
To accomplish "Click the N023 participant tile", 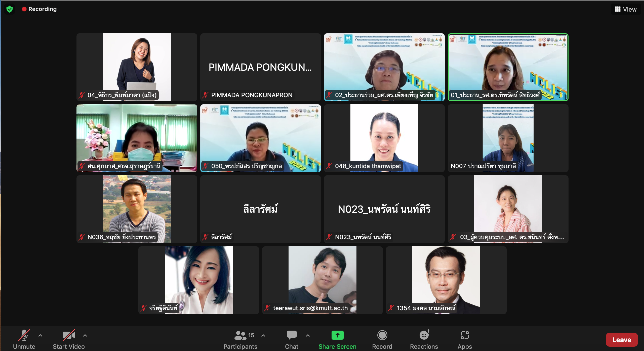I will pos(384,209).
